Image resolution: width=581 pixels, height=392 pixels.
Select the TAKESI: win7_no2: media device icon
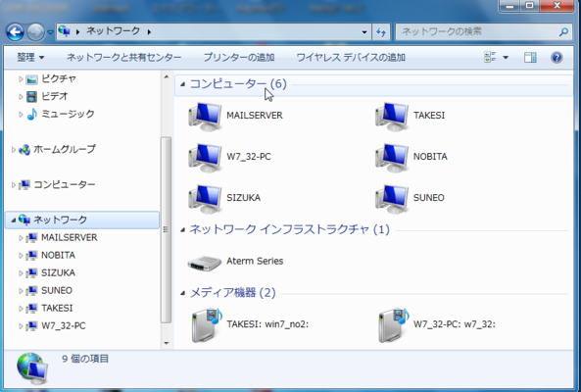point(207,324)
